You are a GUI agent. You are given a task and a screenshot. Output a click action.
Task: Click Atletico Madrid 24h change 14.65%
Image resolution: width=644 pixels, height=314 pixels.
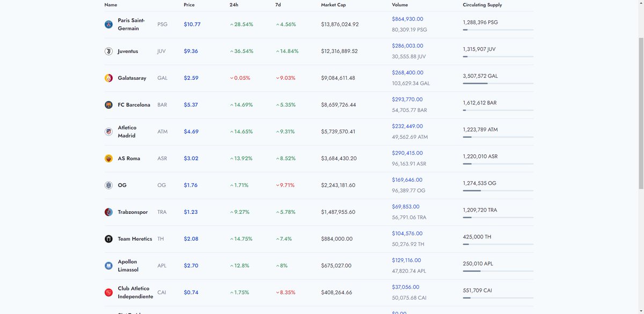click(x=241, y=132)
